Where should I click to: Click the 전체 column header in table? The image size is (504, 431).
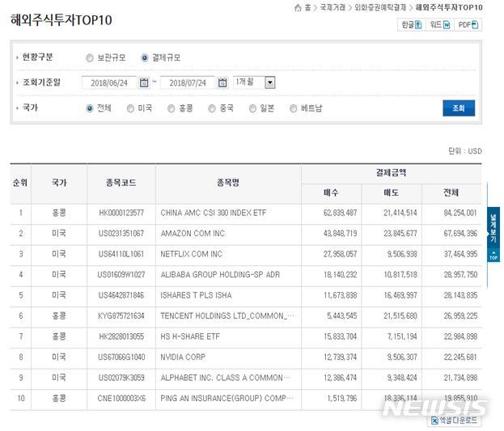451,192
